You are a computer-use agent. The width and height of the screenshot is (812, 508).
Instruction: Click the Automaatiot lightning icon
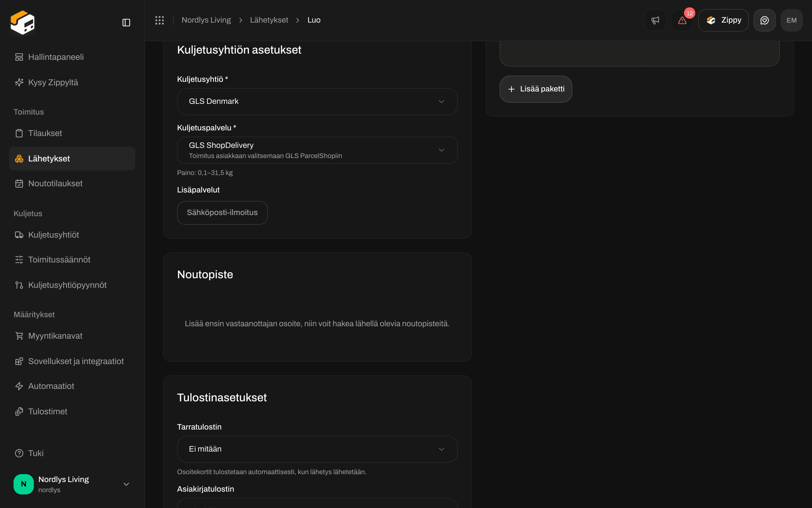[19, 386]
